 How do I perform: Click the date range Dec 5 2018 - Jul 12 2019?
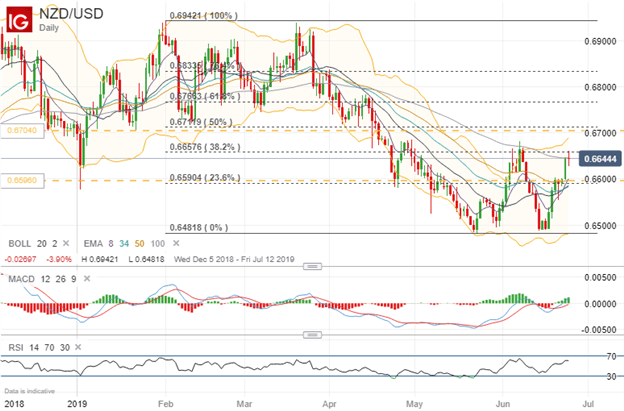click(x=234, y=259)
